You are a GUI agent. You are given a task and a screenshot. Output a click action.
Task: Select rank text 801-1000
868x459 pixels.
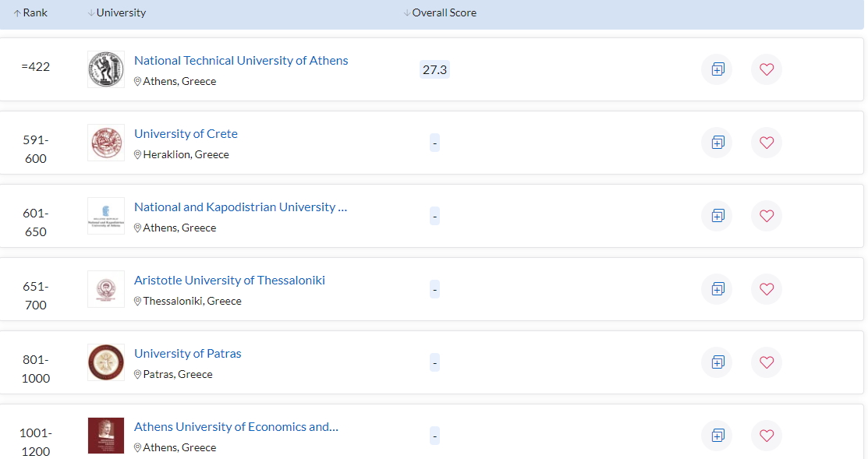pos(35,369)
